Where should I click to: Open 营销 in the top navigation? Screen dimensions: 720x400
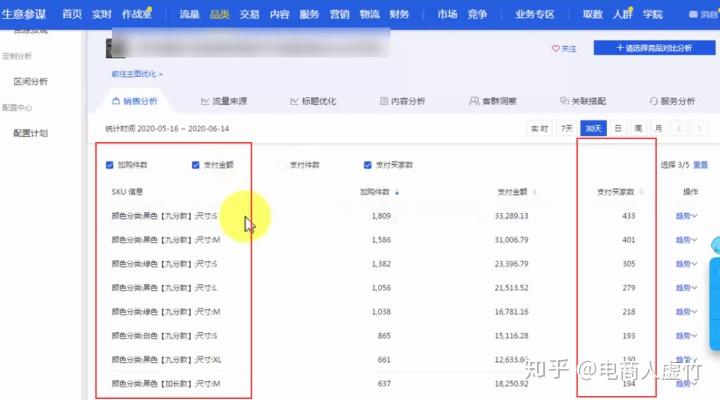click(x=339, y=14)
